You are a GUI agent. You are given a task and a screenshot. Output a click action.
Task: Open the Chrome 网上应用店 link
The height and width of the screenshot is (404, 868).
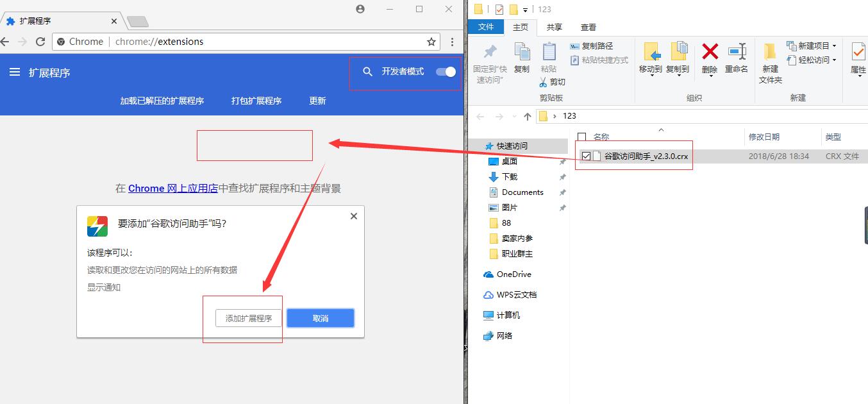click(173, 189)
